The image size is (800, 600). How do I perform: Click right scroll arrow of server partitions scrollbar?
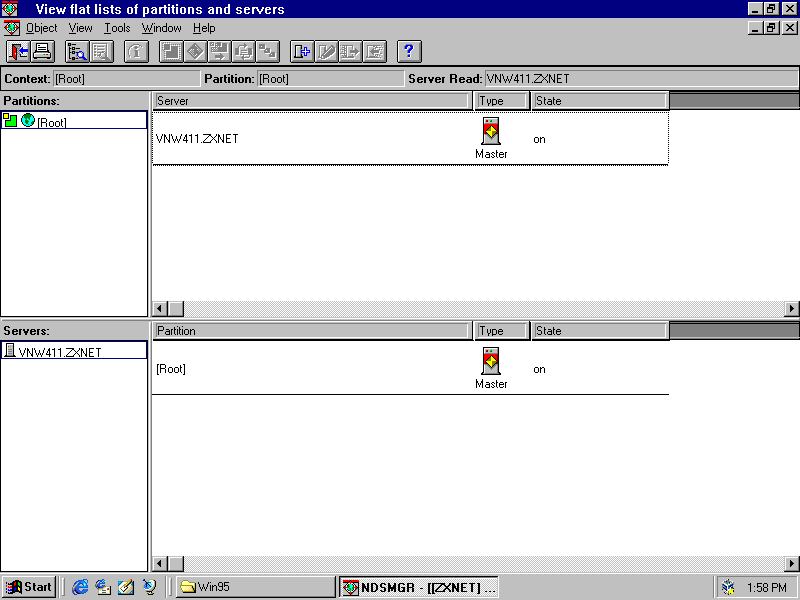coord(791,564)
